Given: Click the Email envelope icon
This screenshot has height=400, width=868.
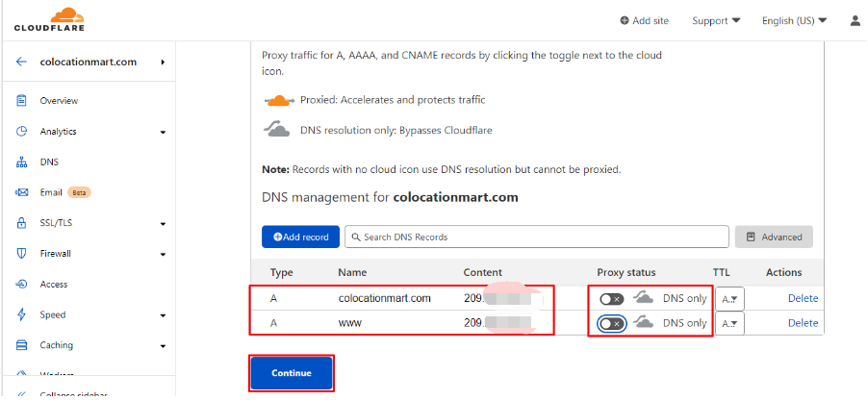Looking at the screenshot, I should tap(21, 192).
